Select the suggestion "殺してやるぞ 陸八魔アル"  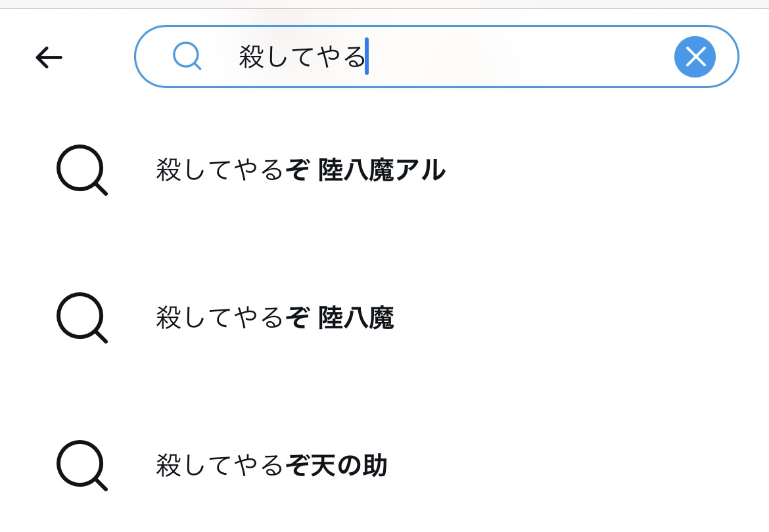(300, 171)
